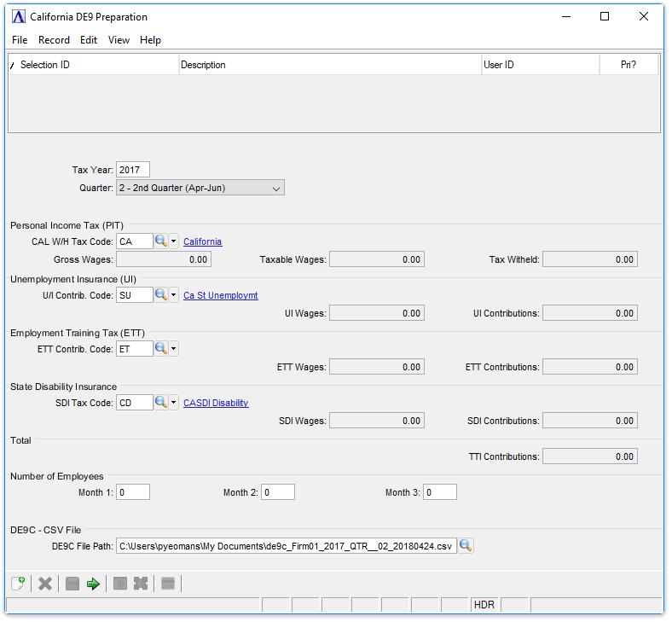Click the UI Wages field
The image size is (672, 622).
378,314
